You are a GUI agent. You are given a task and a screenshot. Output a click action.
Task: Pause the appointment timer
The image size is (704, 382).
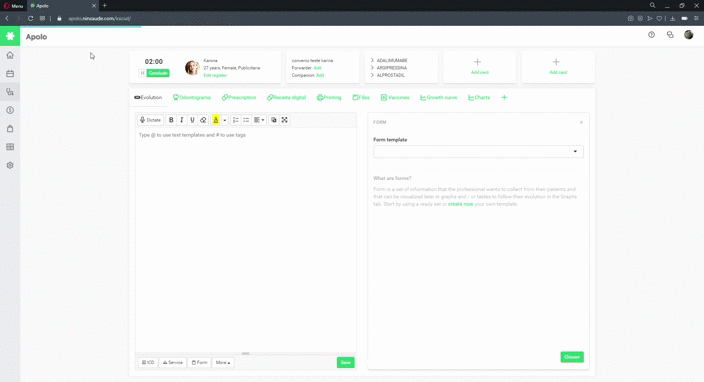tap(142, 73)
